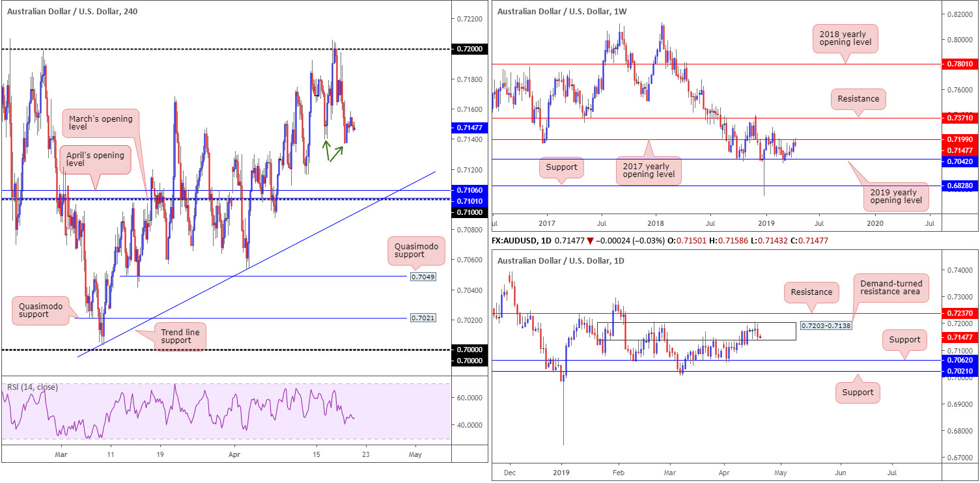Image resolution: width=980 pixels, height=483 pixels.
Task: Click the 'RSI (14, close)' indicator label
Action: (x=33, y=387)
